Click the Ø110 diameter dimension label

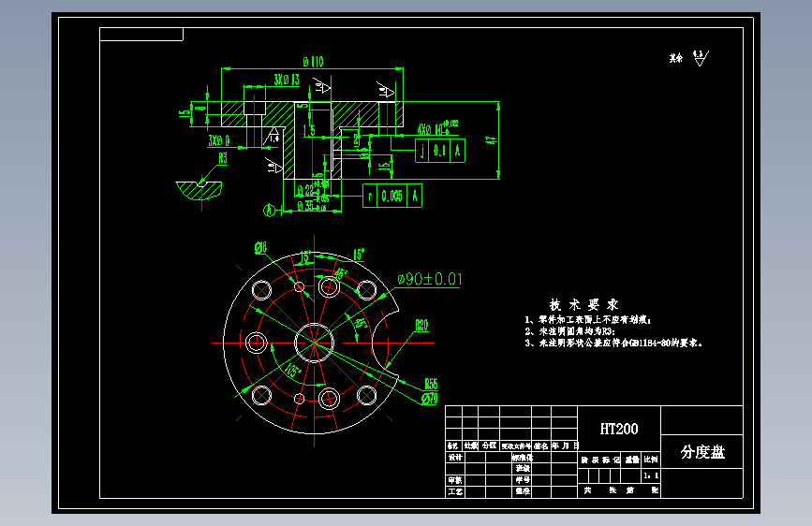point(313,62)
